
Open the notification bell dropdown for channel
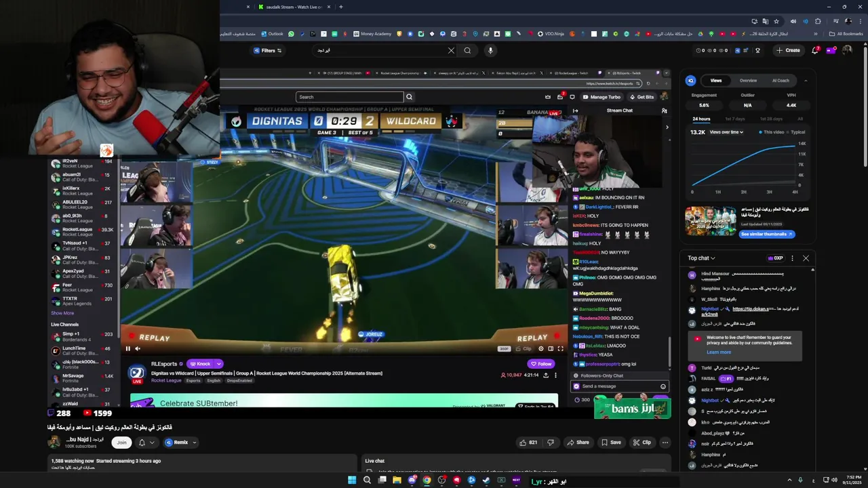[x=146, y=443]
